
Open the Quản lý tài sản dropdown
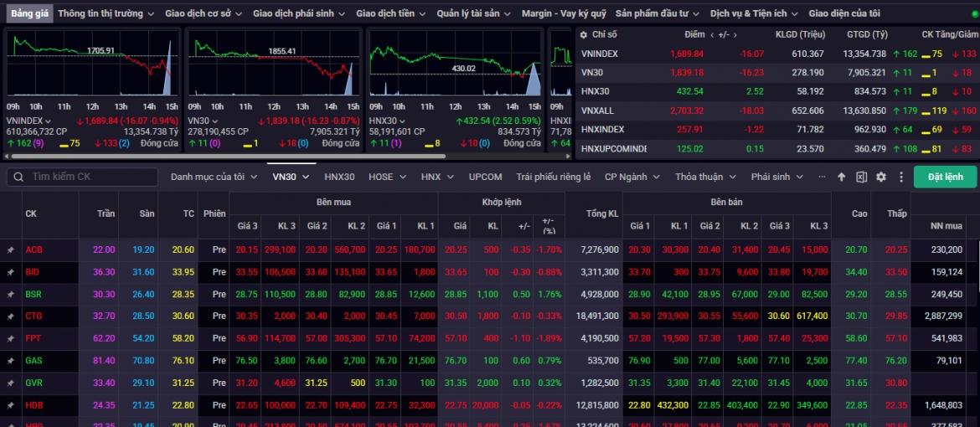pyautogui.click(x=474, y=13)
